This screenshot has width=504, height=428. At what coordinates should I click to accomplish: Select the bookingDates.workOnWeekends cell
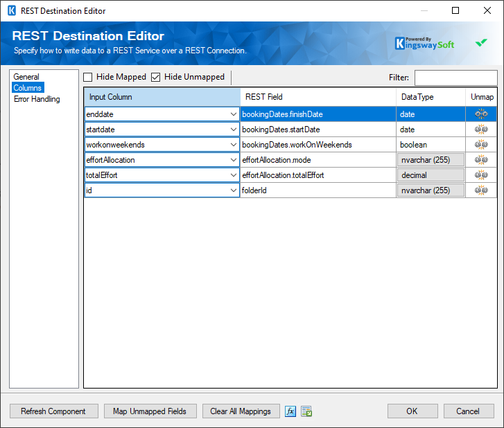click(x=318, y=145)
